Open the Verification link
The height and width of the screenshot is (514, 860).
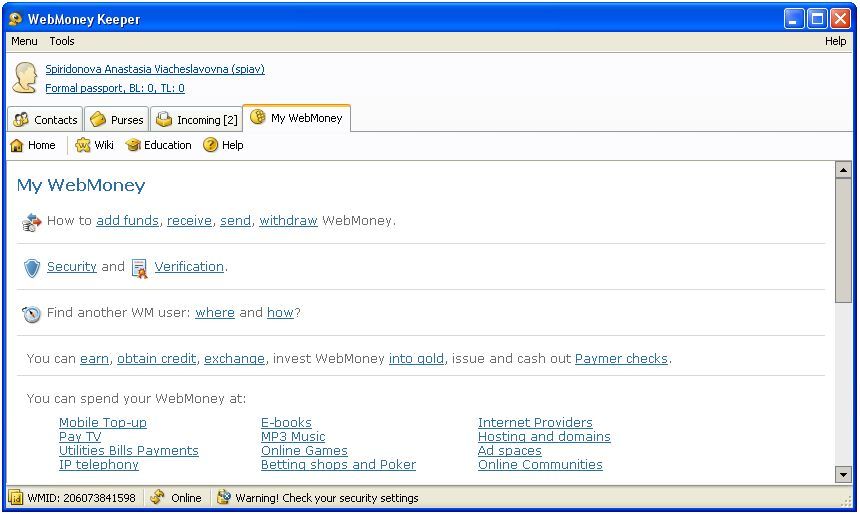coord(189,267)
